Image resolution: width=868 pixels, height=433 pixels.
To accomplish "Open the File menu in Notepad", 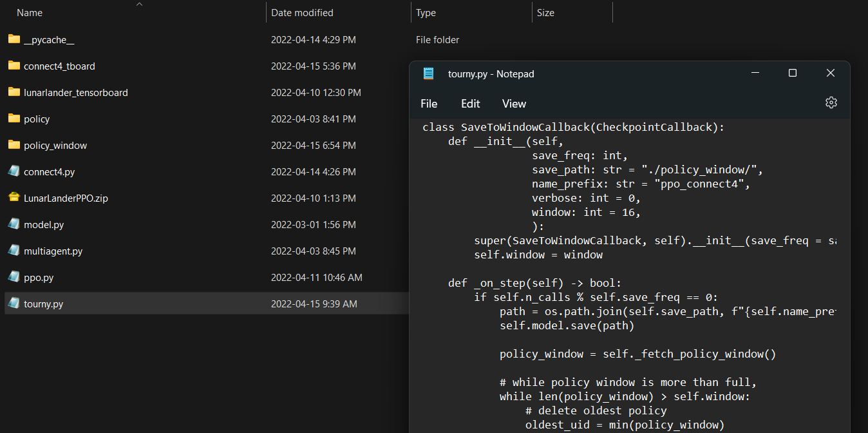I will [429, 104].
